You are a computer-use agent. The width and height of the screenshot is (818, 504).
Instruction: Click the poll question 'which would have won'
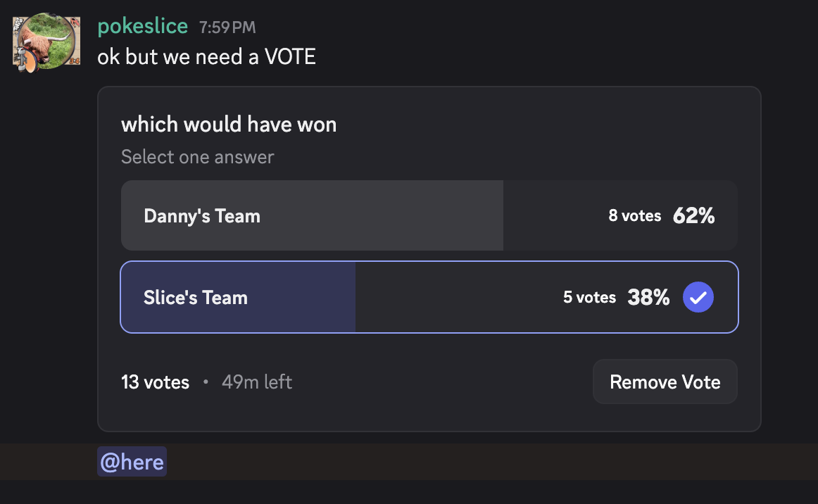coord(229,125)
